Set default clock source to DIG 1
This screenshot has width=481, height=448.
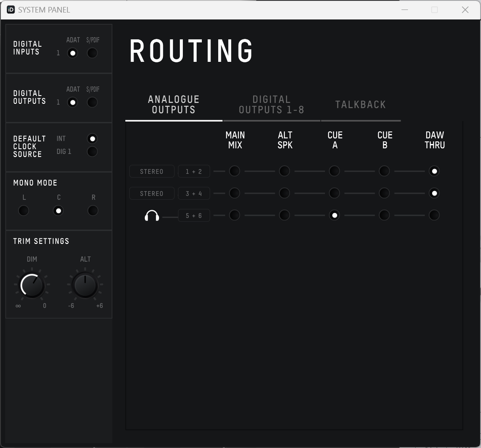92,152
